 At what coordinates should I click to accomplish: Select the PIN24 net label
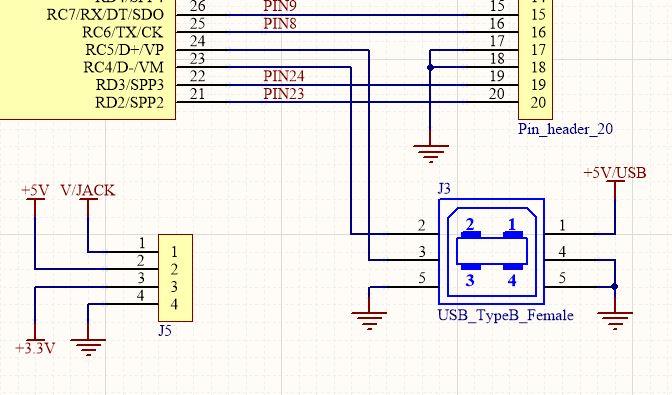pos(284,76)
